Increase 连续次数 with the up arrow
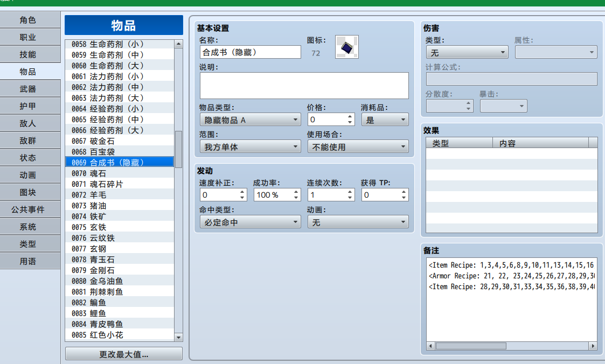Viewport: 605px width, 364px height. [350, 192]
